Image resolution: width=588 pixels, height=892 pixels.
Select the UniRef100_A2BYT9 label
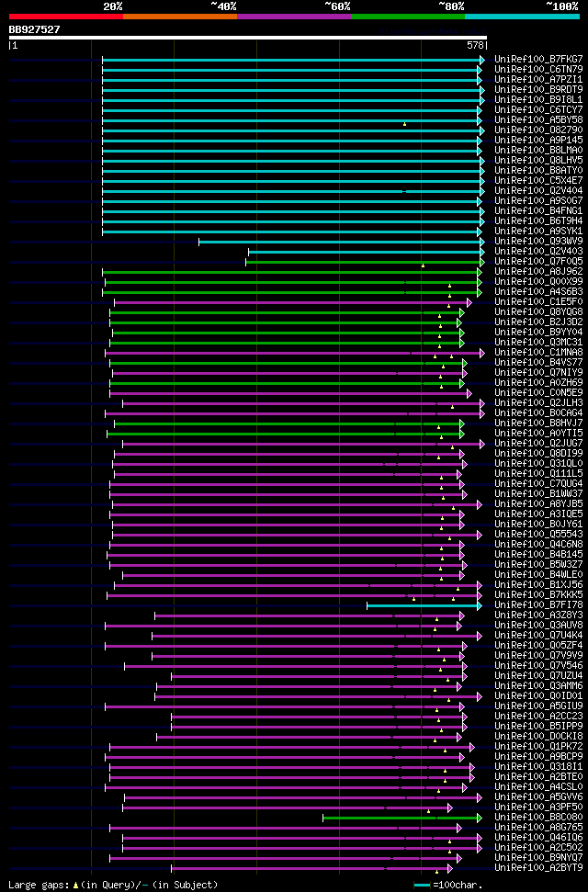click(x=538, y=869)
